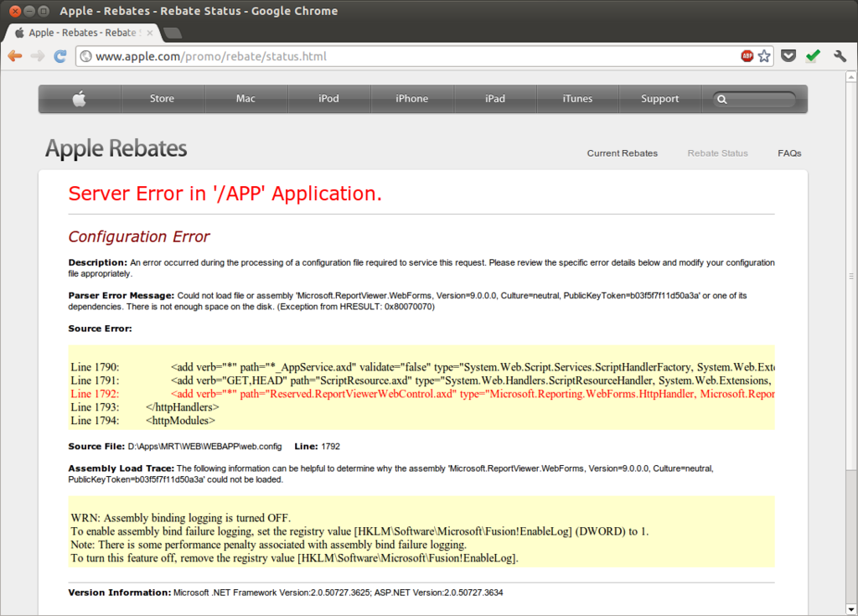Open the iPhone navigation item

pos(411,99)
